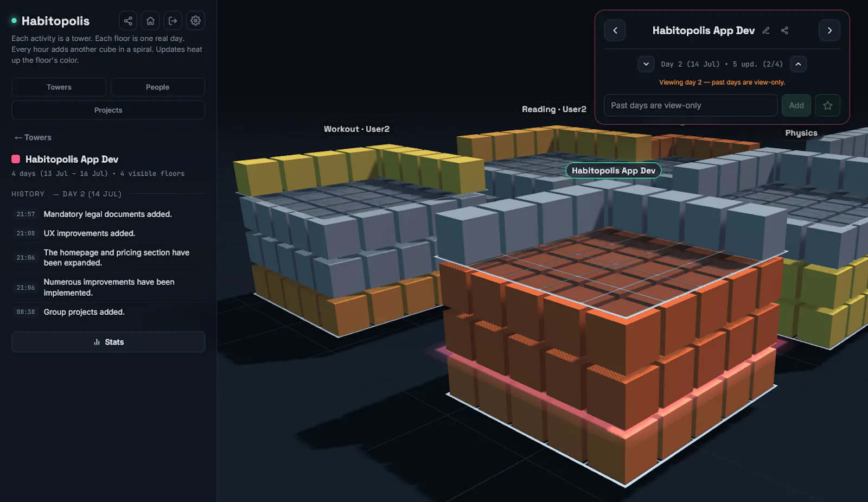The image size is (868, 502).
Task: Click the pencil edit icon beside tower title
Action: [x=766, y=30]
